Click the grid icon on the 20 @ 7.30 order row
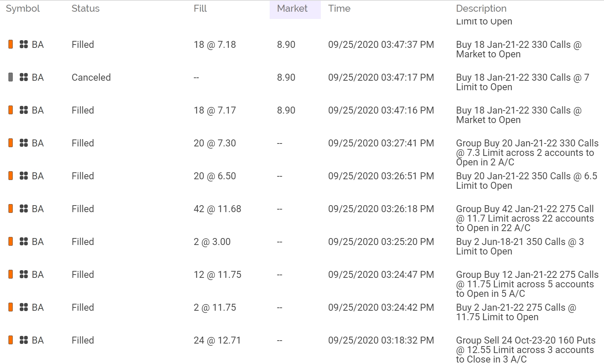The image size is (604, 364). pyautogui.click(x=24, y=143)
